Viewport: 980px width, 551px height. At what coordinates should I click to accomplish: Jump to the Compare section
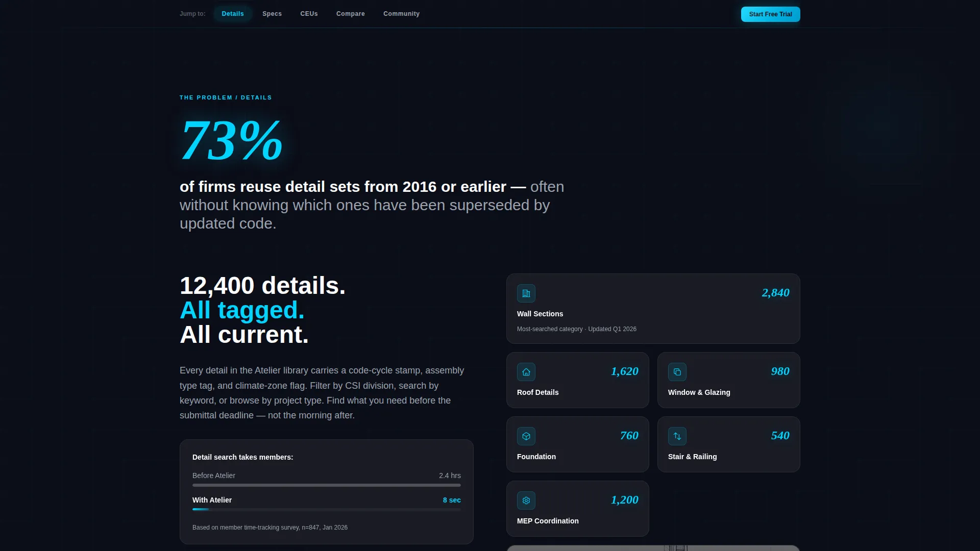tap(351, 14)
